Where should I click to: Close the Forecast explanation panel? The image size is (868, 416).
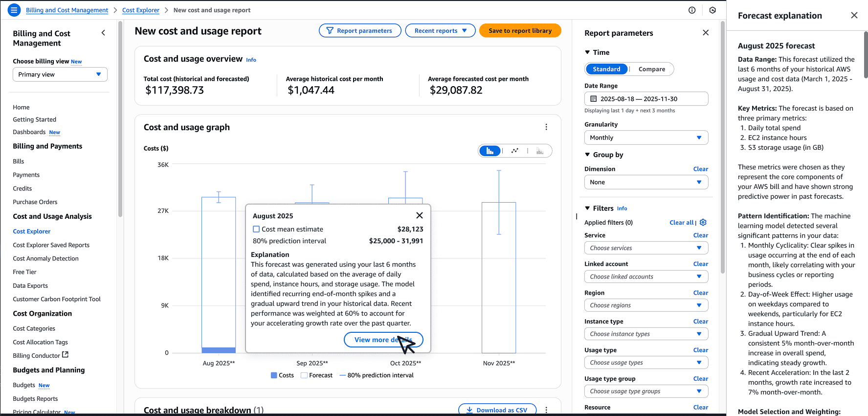[854, 15]
